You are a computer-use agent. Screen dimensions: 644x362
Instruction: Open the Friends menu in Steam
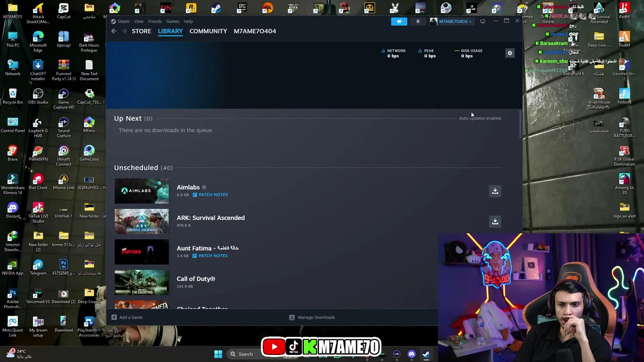pos(154,21)
